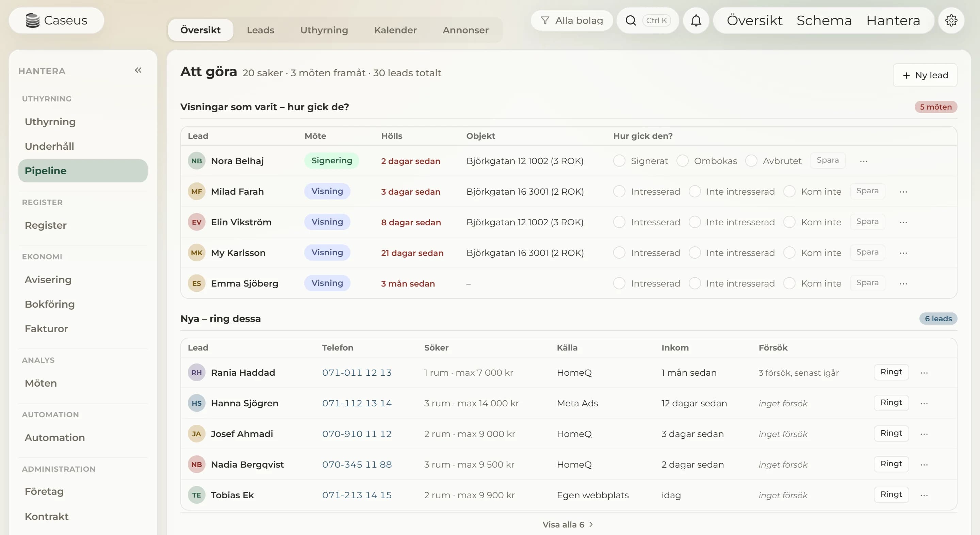Open more options for Elin Vikström row
The height and width of the screenshot is (535, 980).
903,222
